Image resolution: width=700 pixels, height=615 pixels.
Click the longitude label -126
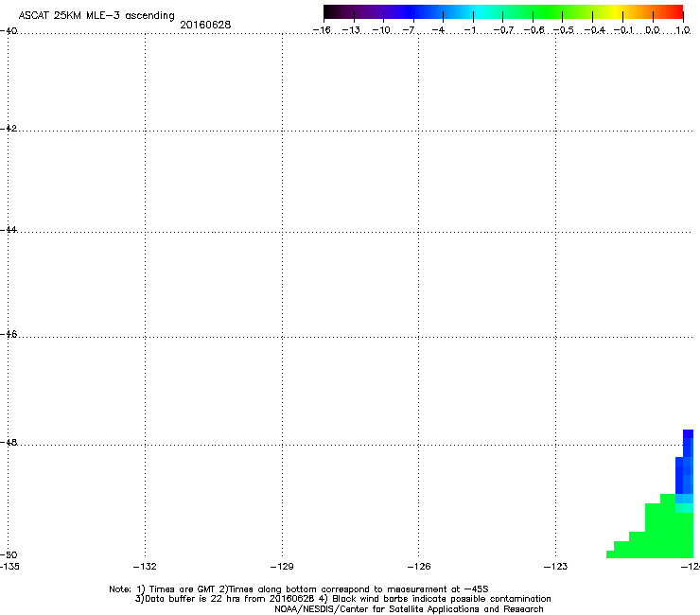(419, 567)
